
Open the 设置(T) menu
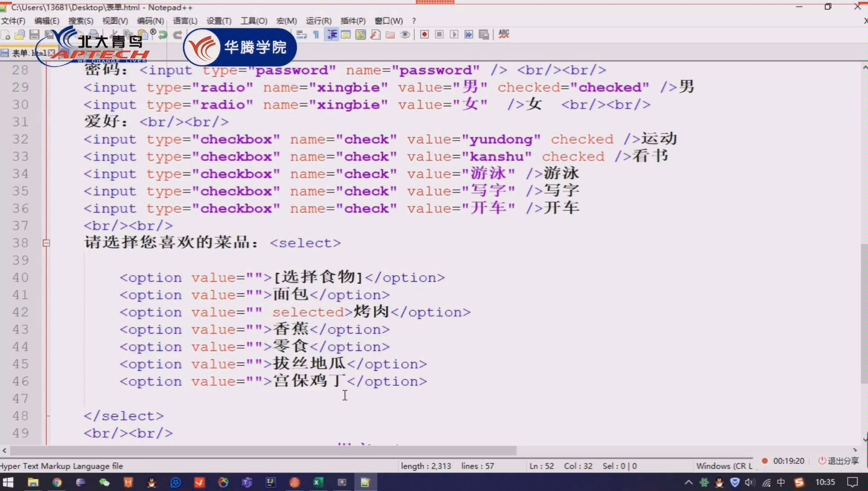click(219, 21)
